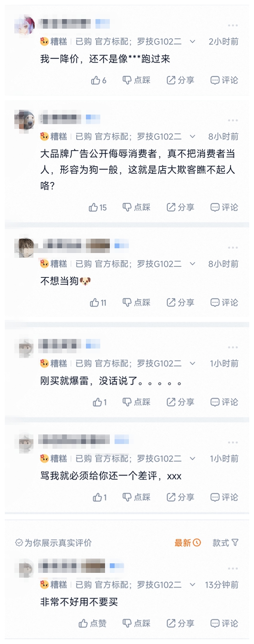Open comments on '刚买就爆雷' review
This screenshot has height=644, width=254.
point(224,402)
